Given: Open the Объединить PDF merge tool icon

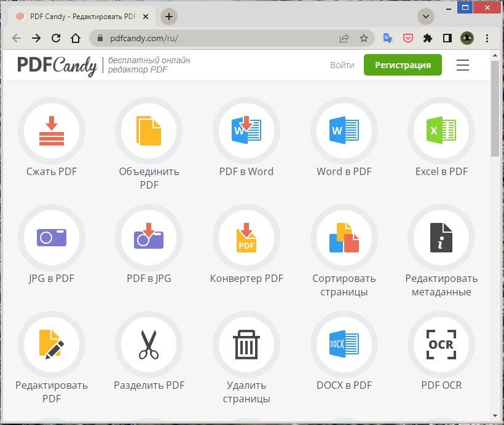Looking at the screenshot, I should (x=149, y=131).
